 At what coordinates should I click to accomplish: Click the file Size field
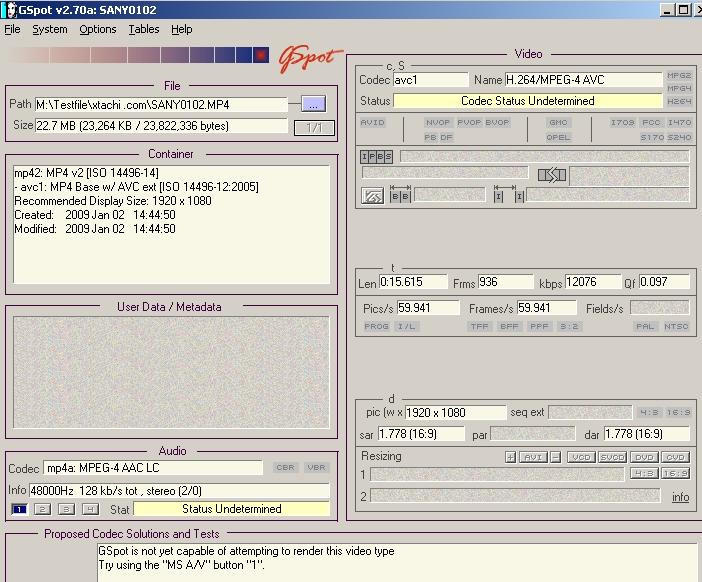(161, 126)
